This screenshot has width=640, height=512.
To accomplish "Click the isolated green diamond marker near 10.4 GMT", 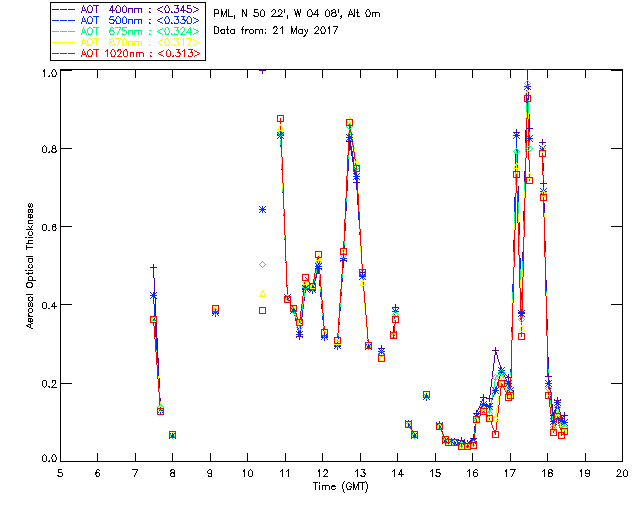I will tap(262, 264).
